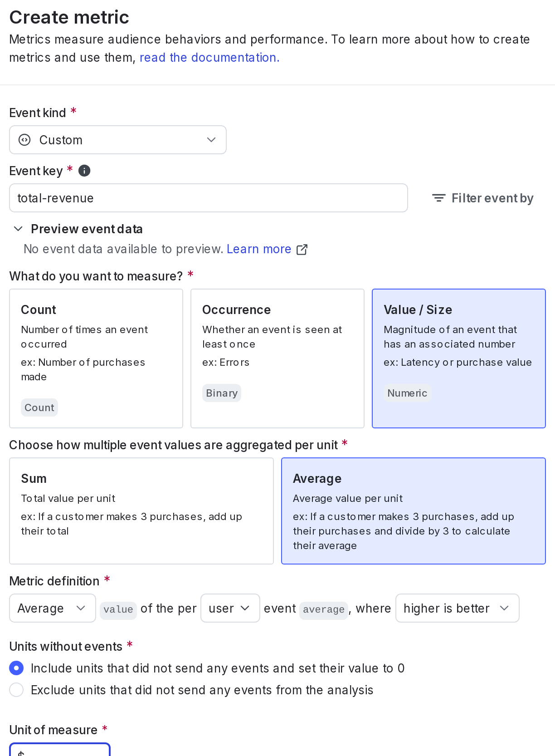Screen dimensions: 555x756
Task: Click the Filter event by funnel icon
Action: (438, 198)
